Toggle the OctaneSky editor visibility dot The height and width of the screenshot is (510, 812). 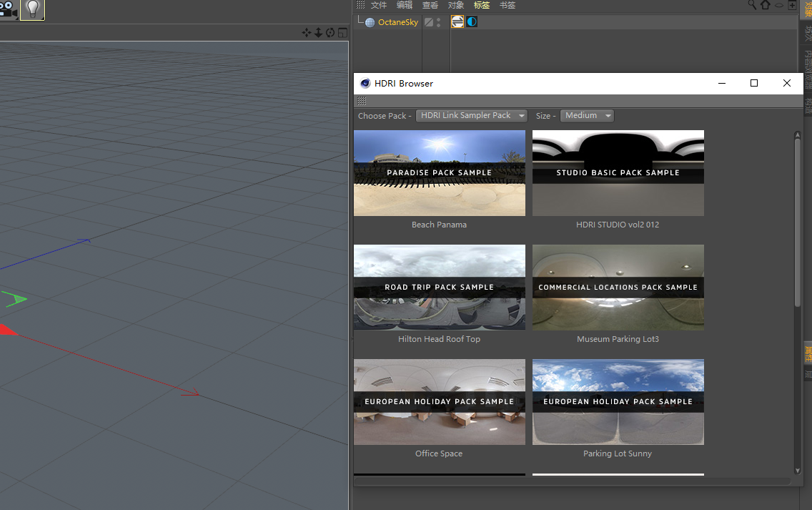(439, 20)
